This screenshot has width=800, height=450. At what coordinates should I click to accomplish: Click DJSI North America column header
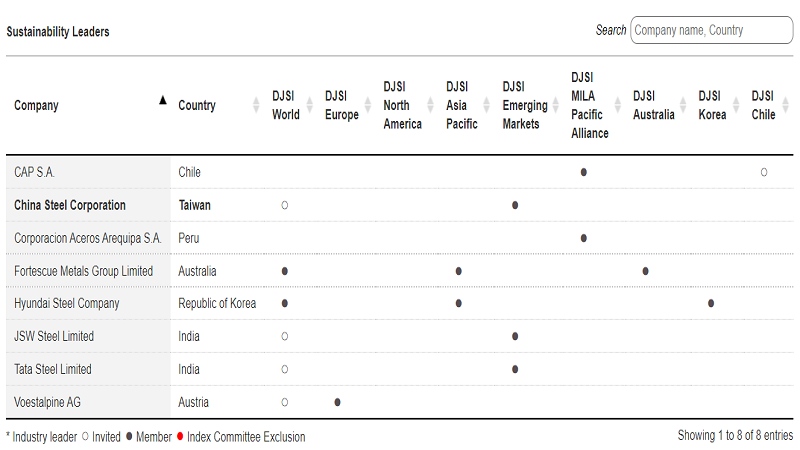pos(402,105)
